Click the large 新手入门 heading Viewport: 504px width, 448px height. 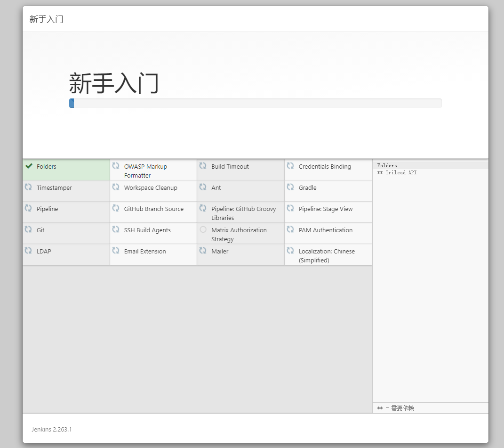(114, 83)
